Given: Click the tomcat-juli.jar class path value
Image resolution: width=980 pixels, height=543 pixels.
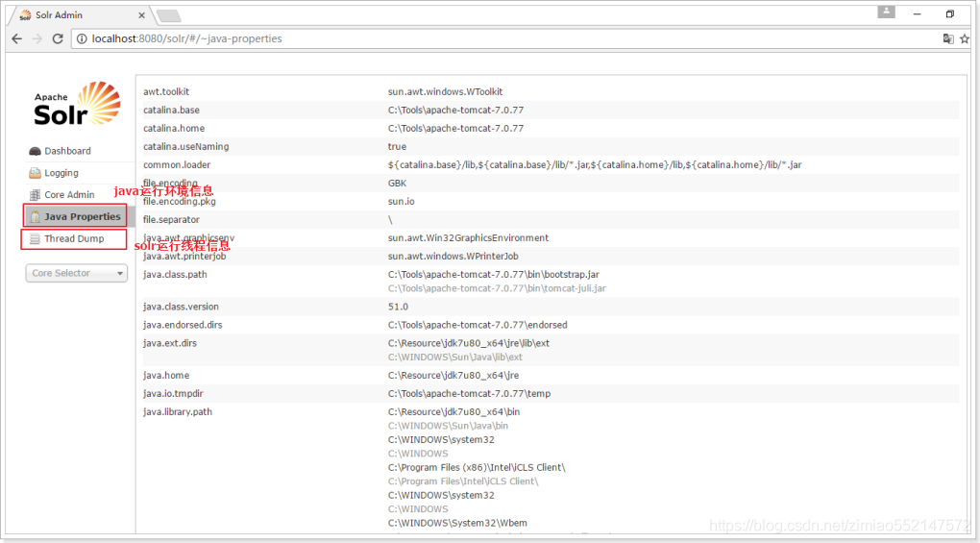Looking at the screenshot, I should [x=497, y=288].
